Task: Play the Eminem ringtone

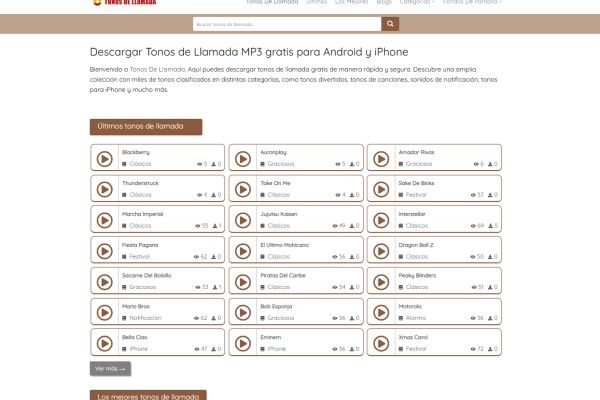Action: coord(243,344)
